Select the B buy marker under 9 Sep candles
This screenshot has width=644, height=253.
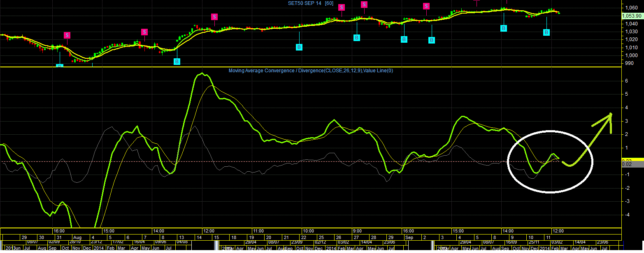point(503,28)
